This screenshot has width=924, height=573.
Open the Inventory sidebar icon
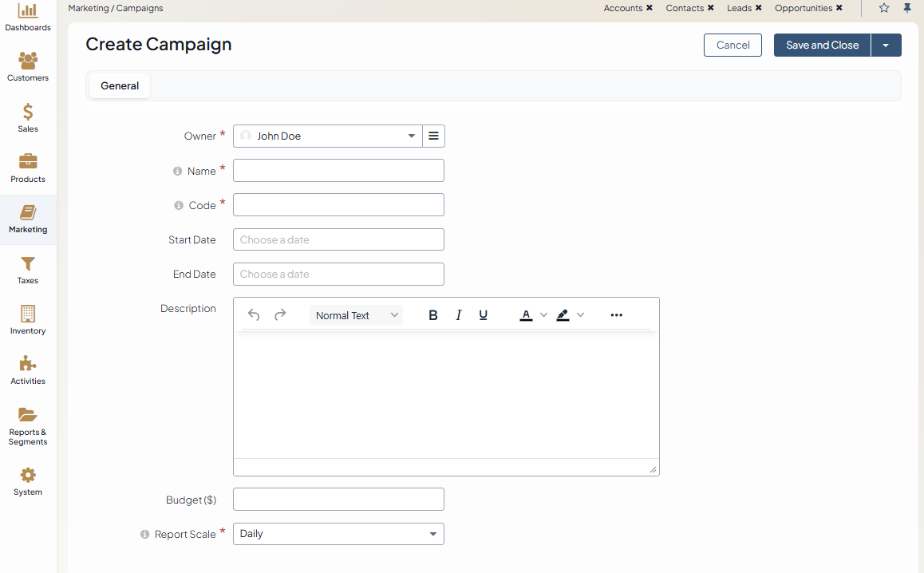28,319
